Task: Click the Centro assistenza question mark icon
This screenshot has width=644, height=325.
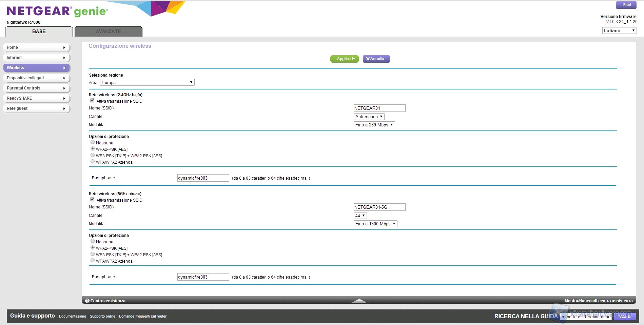Action: click(87, 301)
